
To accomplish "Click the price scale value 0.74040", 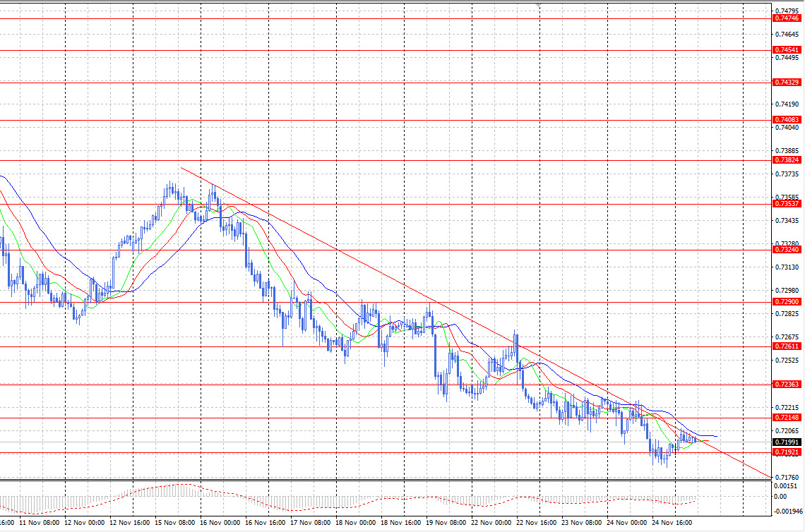I will click(x=787, y=127).
